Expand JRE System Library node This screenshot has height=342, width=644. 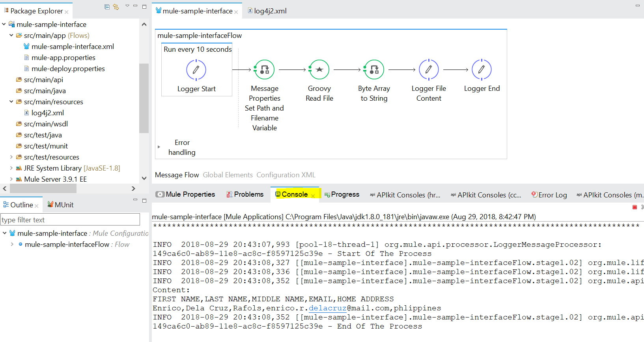click(11, 168)
